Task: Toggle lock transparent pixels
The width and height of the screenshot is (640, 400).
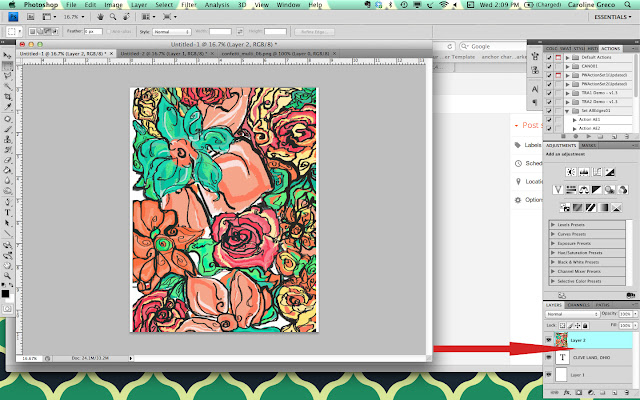Action: click(x=562, y=326)
